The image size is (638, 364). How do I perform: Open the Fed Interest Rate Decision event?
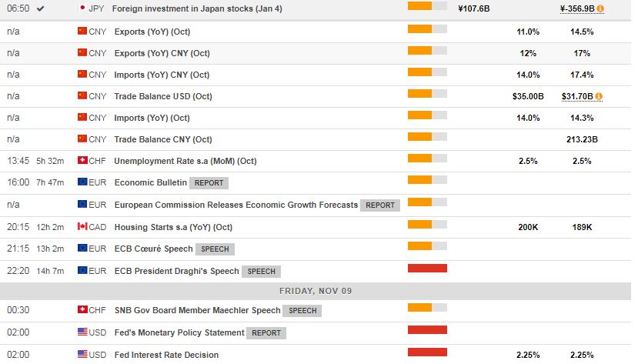coord(166,355)
